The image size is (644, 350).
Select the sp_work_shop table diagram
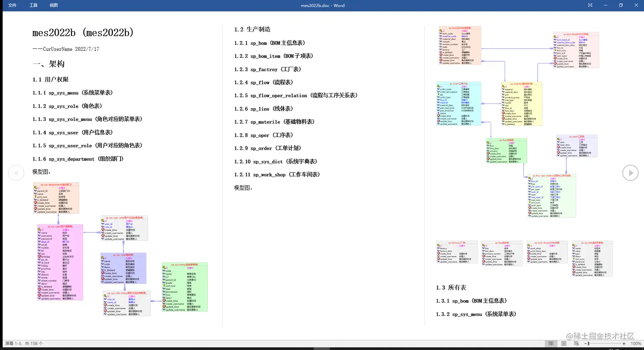(x=547, y=252)
